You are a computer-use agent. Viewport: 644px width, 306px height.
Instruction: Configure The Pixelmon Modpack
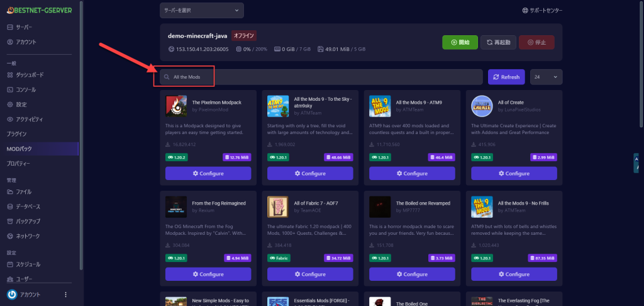click(208, 173)
